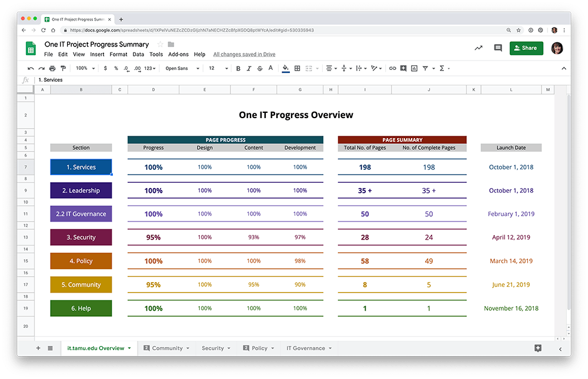Screen dimensions: 588x379
Task: Insert a link
Action: click(392, 68)
